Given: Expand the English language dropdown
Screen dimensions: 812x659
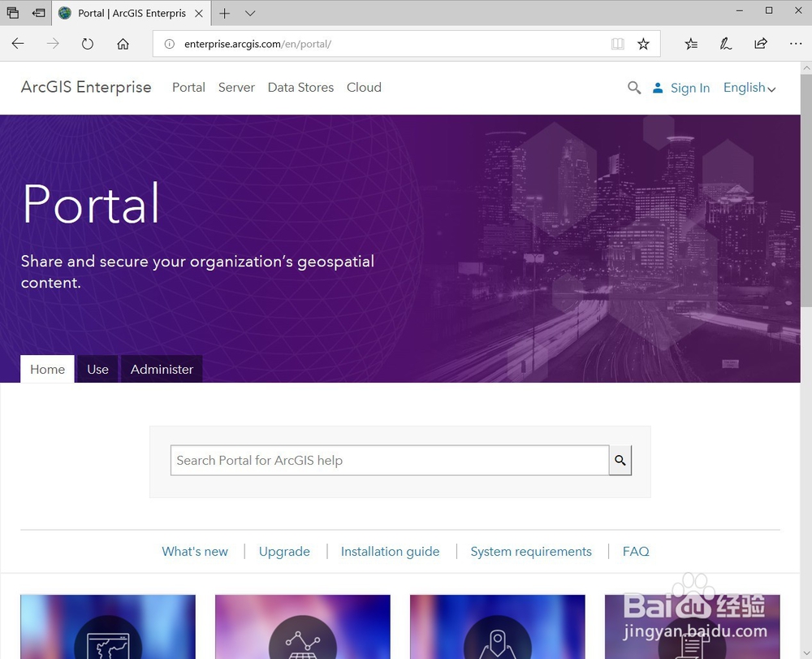Looking at the screenshot, I should tap(749, 88).
